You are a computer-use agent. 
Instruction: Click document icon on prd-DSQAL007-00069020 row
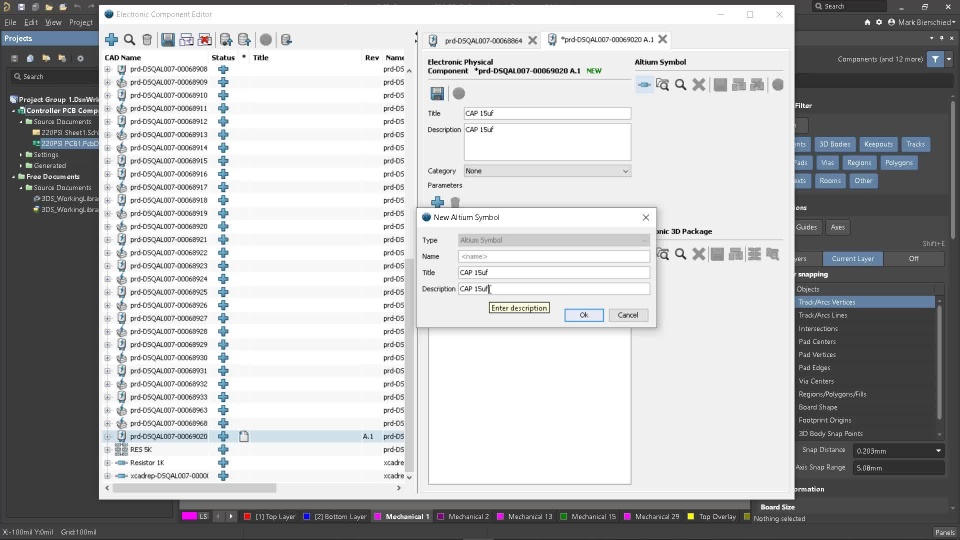tap(244, 437)
